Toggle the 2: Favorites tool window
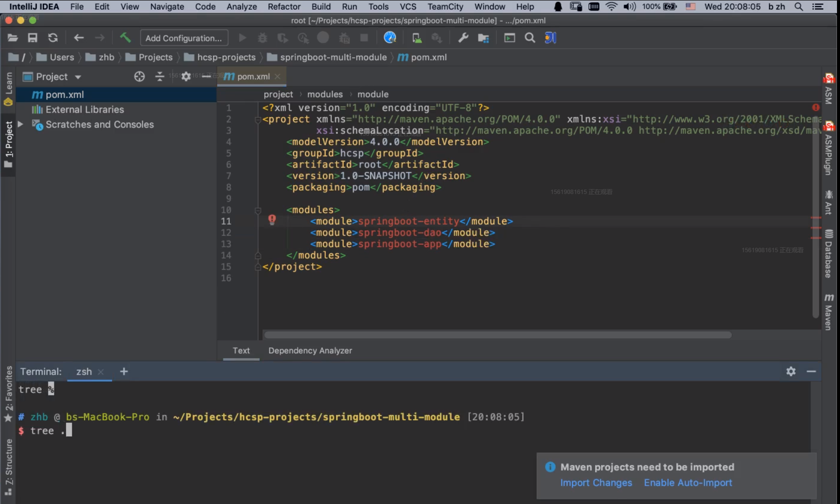The image size is (840, 504). click(x=8, y=394)
